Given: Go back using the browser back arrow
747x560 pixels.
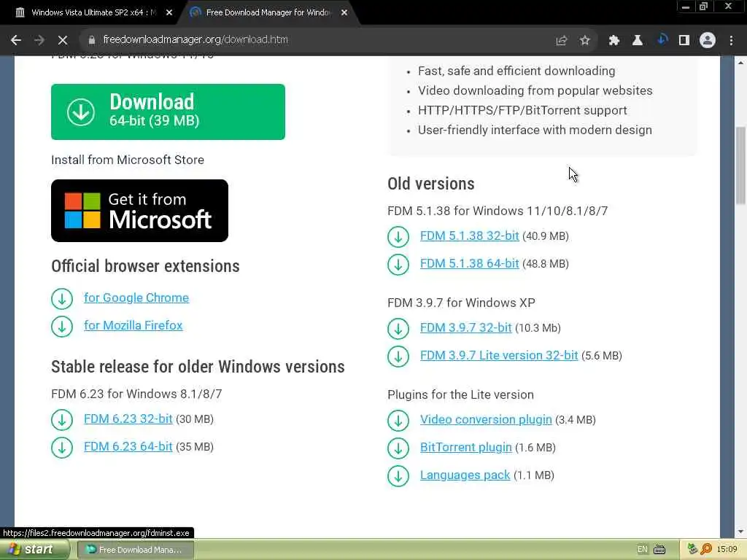Looking at the screenshot, I should click(16, 40).
